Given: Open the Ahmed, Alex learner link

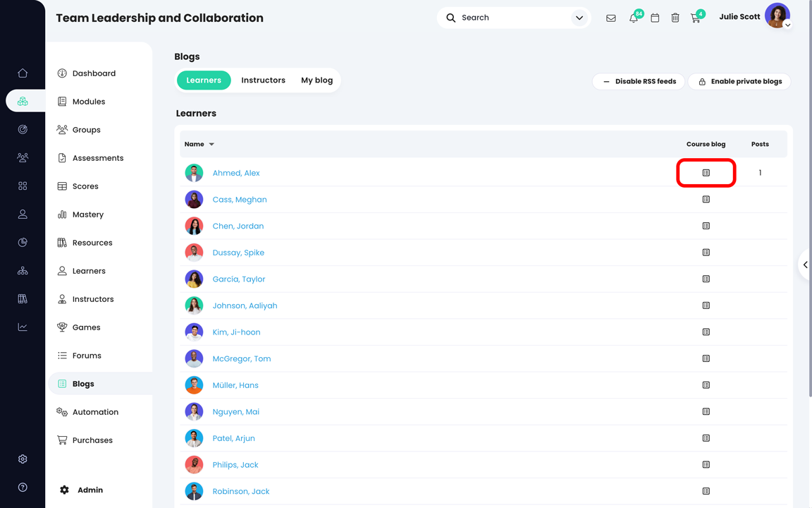Looking at the screenshot, I should point(236,173).
